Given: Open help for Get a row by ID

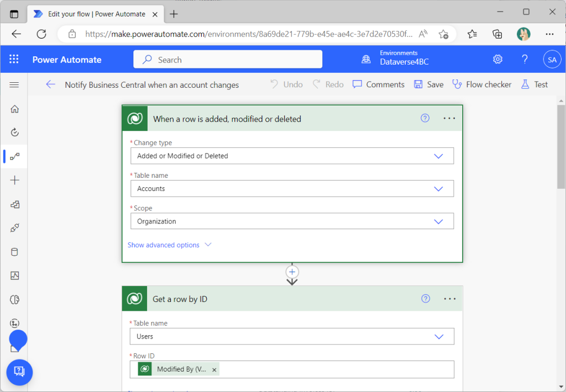Looking at the screenshot, I should click(426, 299).
